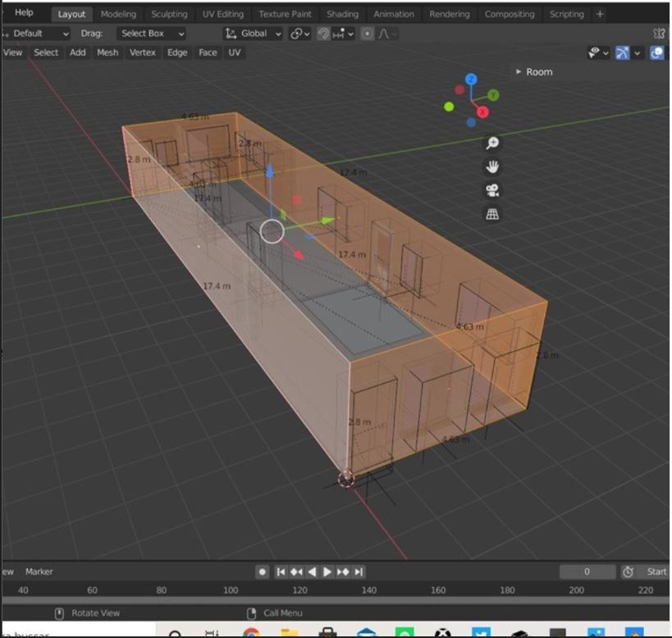
Task: Add a new workspace with plus icon
Action: click(600, 14)
